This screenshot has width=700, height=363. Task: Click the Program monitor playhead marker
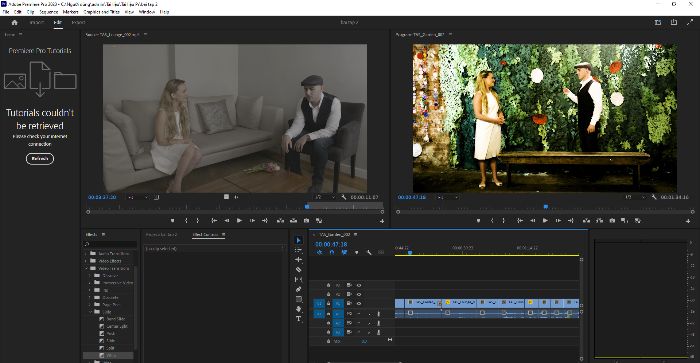(x=546, y=207)
